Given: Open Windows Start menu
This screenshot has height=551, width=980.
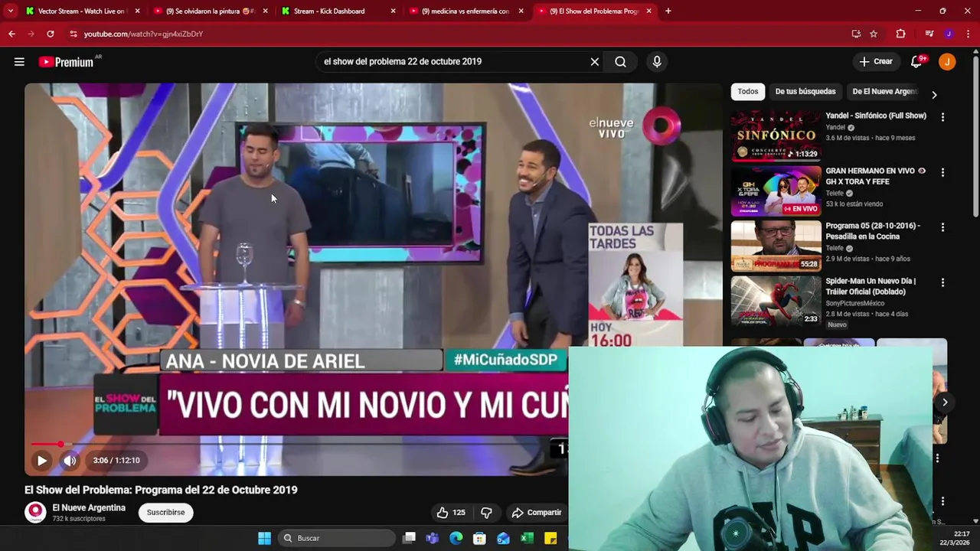Looking at the screenshot, I should point(264,538).
